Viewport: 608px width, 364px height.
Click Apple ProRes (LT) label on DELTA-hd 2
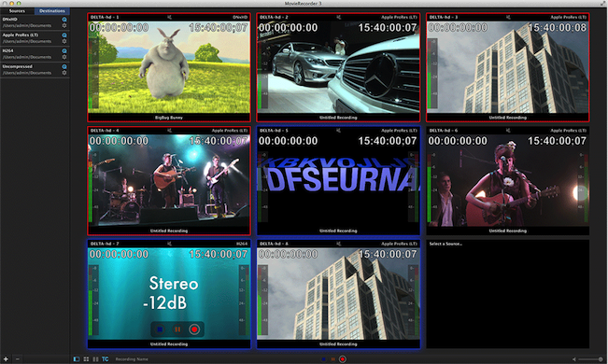[x=399, y=18]
